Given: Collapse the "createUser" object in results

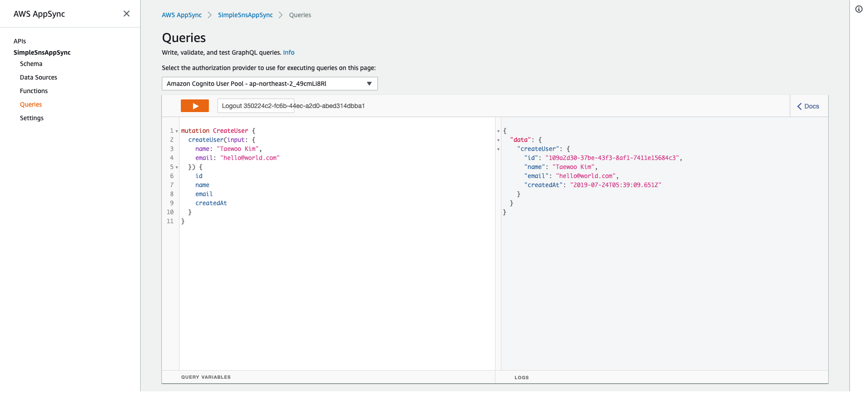Looking at the screenshot, I should coord(498,149).
